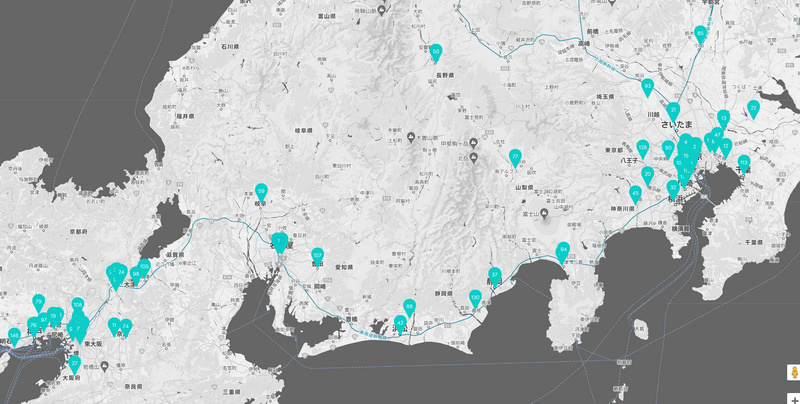Open pin 130 on the Shizuoka coast
The height and width of the screenshot is (404, 800).
coord(474,298)
